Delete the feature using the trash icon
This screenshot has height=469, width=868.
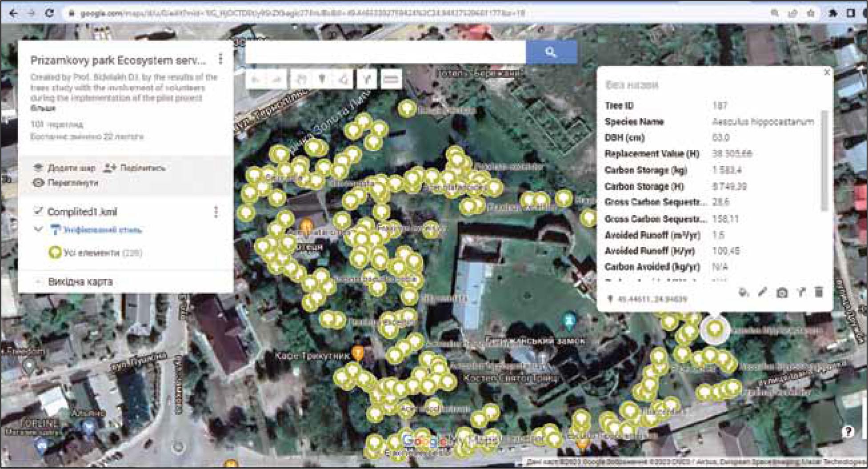click(819, 292)
